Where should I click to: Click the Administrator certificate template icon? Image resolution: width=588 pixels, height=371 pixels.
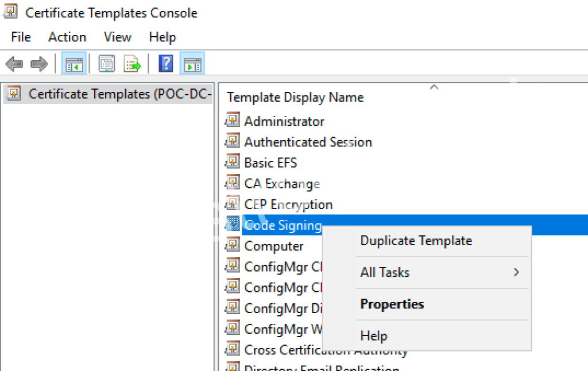point(233,120)
